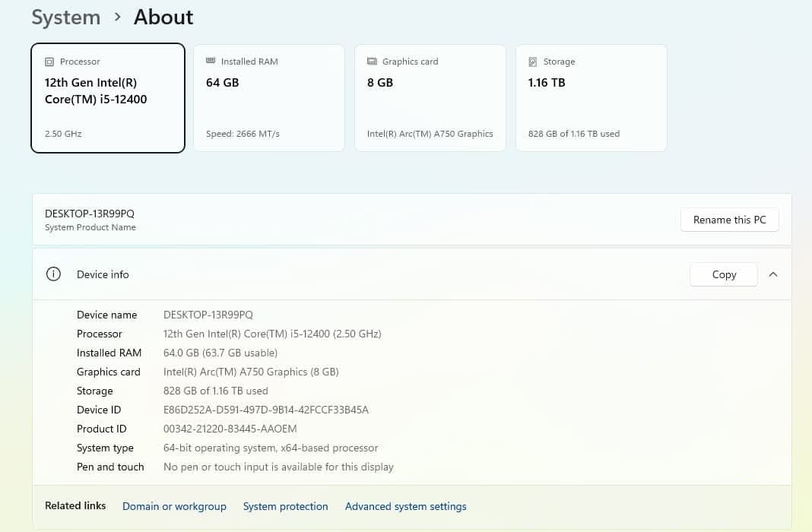
Task: Click the Device ID value E86D252A
Action: pos(265,410)
